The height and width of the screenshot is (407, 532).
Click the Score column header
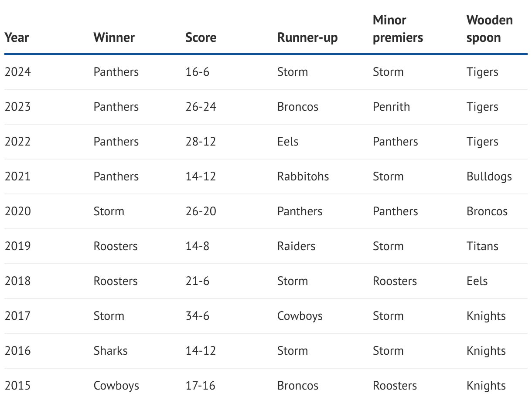(x=201, y=37)
